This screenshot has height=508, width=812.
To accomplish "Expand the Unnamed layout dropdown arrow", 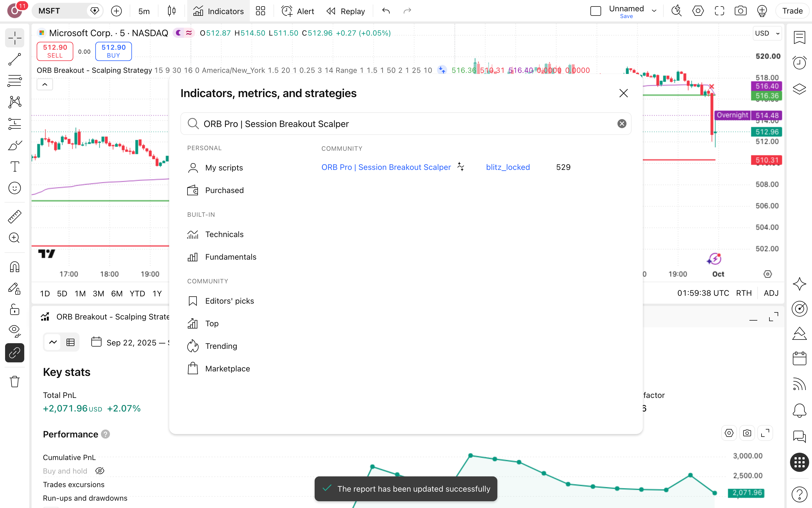I will [654, 11].
